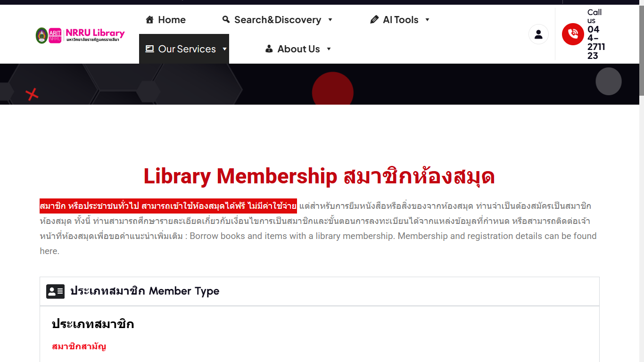Image resolution: width=644 pixels, height=362 pixels.
Task: Click the NRRU Library logo text
Action: pos(95,33)
